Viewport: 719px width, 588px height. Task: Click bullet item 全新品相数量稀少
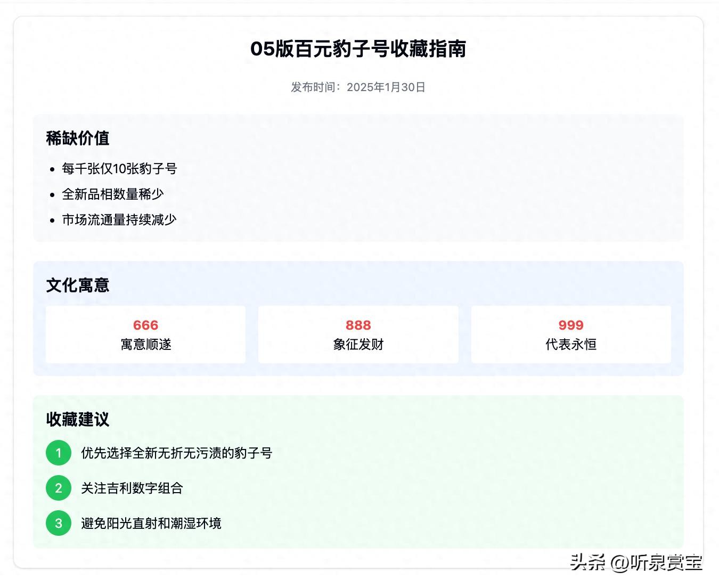click(113, 194)
